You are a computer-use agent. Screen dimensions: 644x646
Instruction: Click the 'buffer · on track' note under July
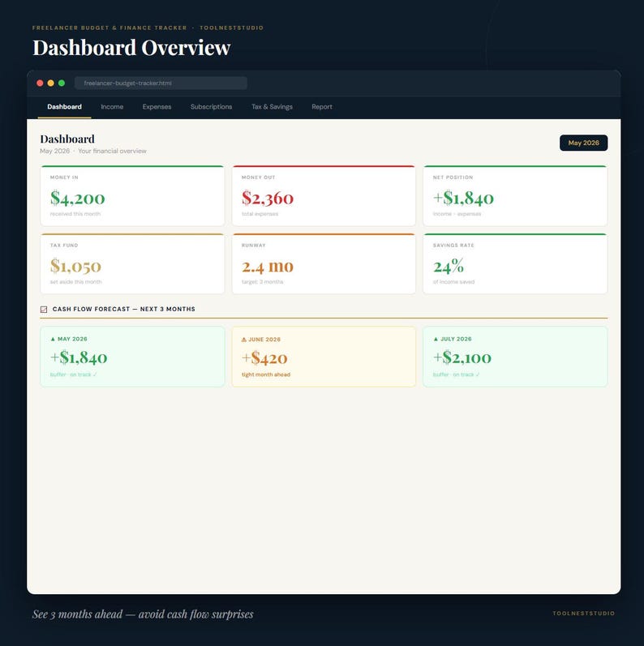tap(456, 374)
